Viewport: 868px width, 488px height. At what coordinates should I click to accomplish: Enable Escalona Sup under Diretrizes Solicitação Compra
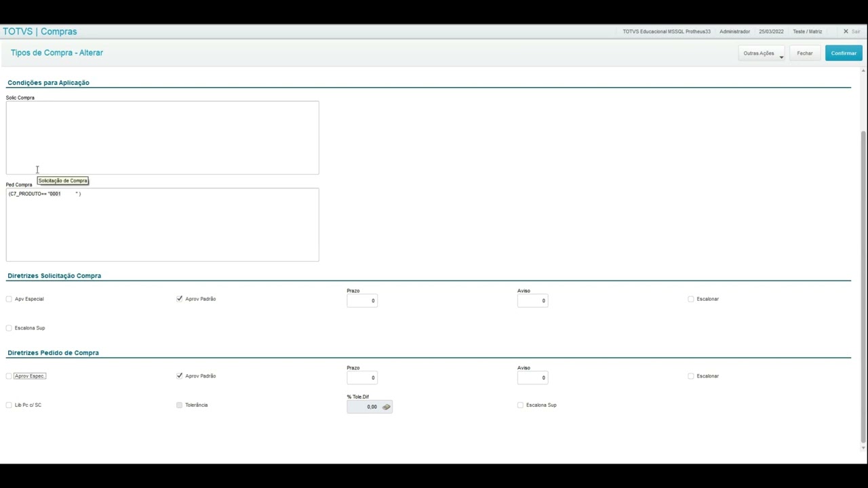pos(9,328)
